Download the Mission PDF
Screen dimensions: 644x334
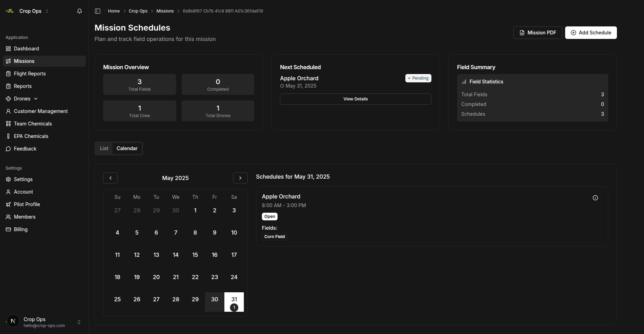[538, 33]
